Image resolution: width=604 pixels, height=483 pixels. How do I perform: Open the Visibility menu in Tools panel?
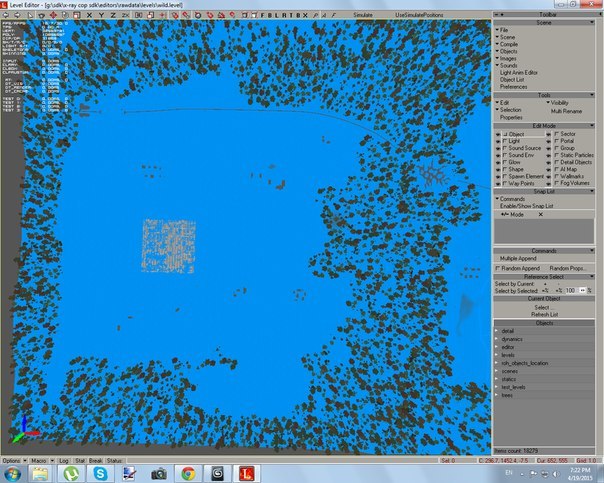click(558, 103)
